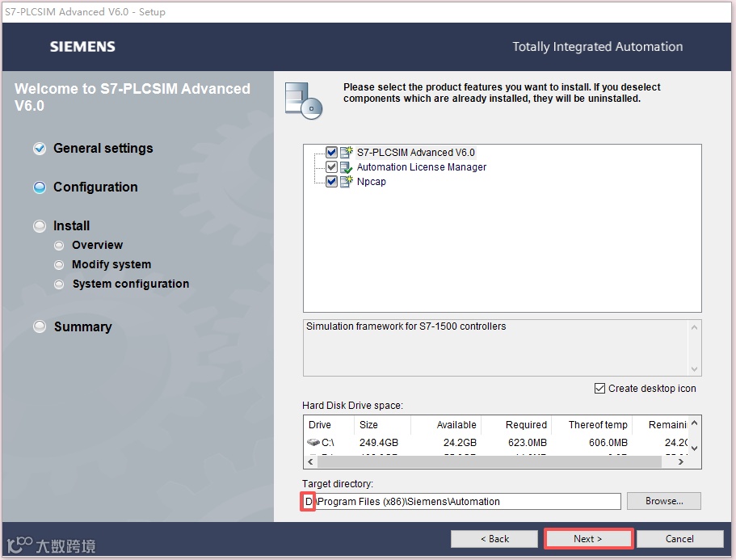
Task: Toggle the Automation License Manager checkbox
Action: tap(331, 167)
